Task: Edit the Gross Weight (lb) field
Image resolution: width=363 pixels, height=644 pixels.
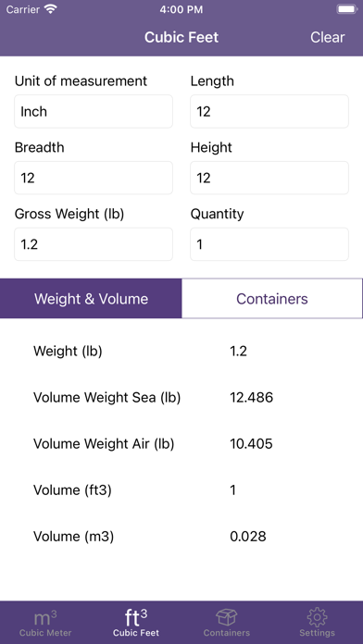Action: (x=94, y=244)
